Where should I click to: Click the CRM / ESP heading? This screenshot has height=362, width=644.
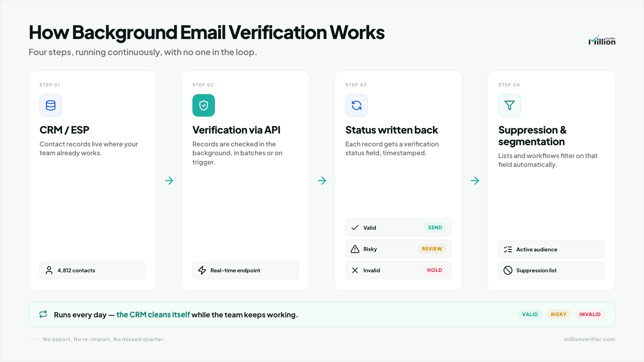64,130
